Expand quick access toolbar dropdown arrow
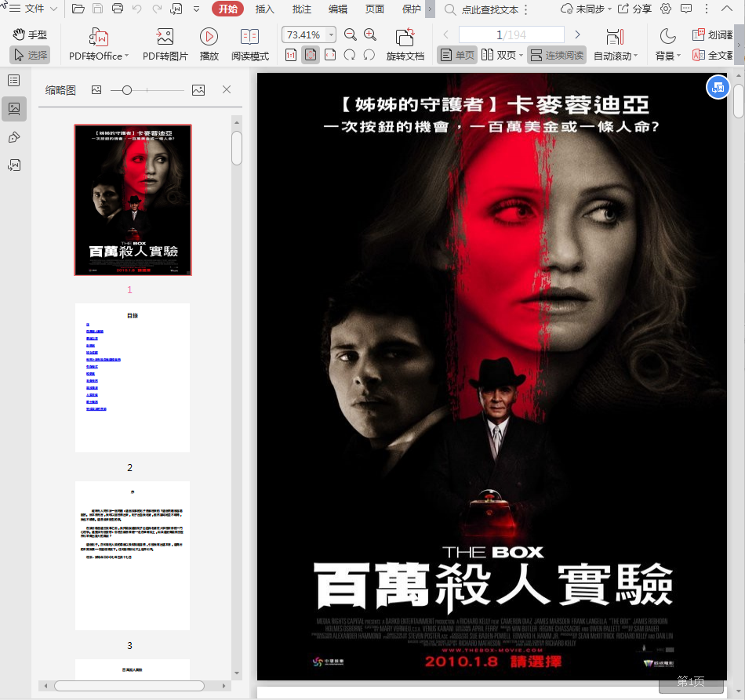The height and width of the screenshot is (700, 745). (197, 9)
